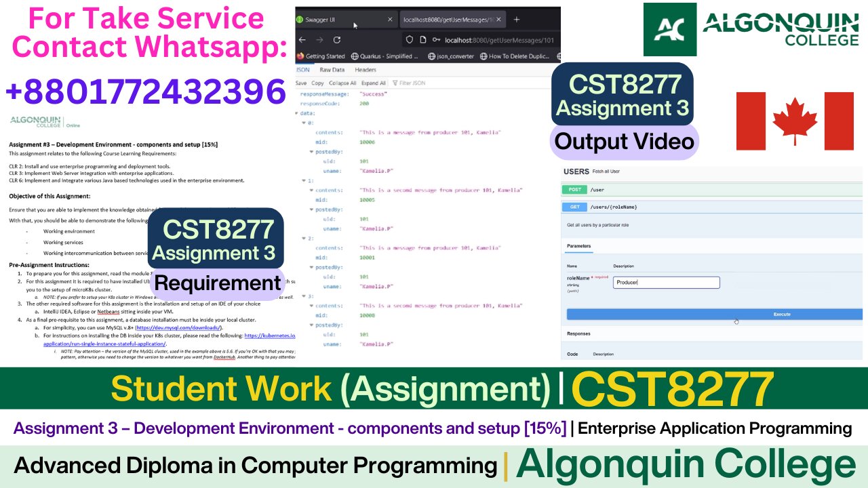Collapse the 3: array item node
Image resolution: width=868 pixels, height=488 pixels.
click(304, 296)
